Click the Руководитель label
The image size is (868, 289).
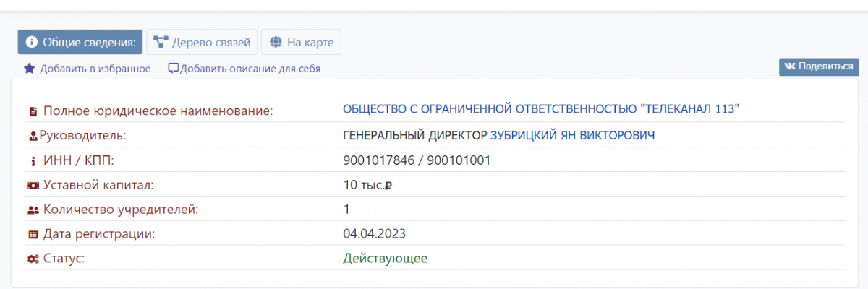click(82, 135)
